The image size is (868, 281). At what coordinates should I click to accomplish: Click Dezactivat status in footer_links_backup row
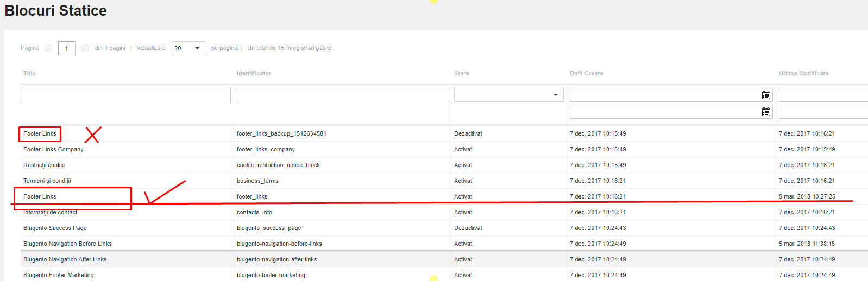(x=468, y=133)
